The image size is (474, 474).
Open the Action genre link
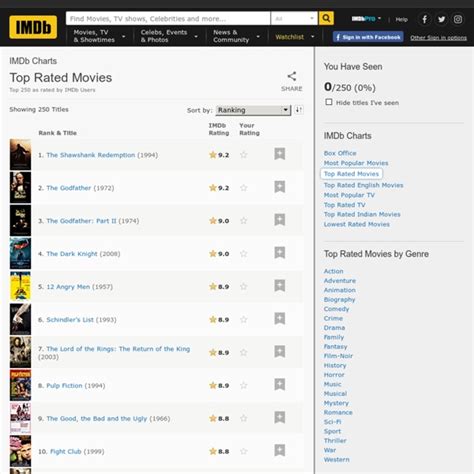click(x=333, y=271)
